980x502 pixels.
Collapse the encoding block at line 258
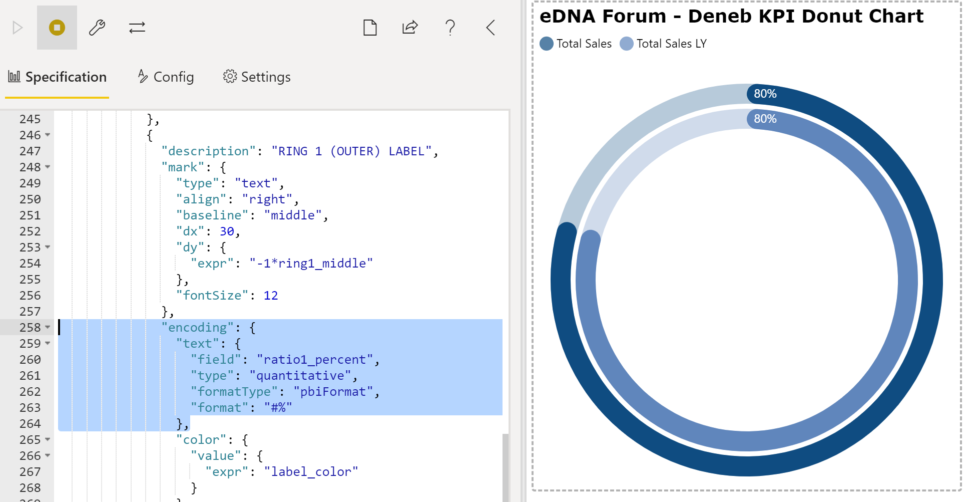click(48, 327)
